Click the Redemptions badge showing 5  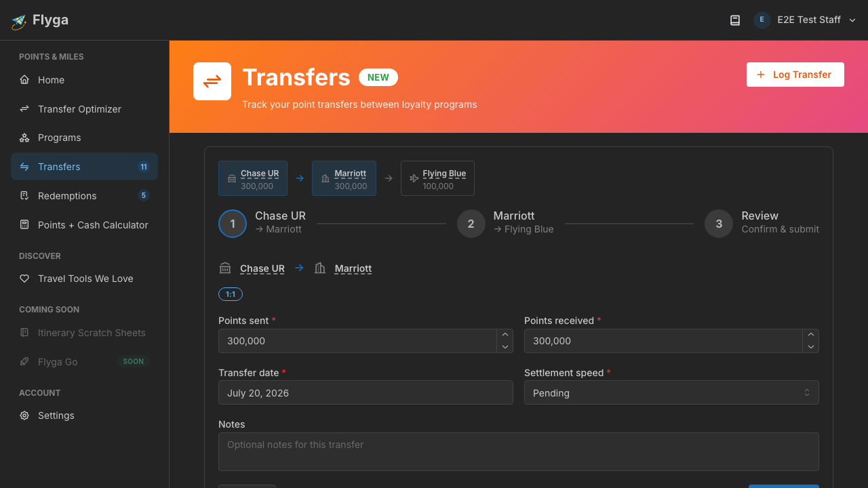[144, 196]
